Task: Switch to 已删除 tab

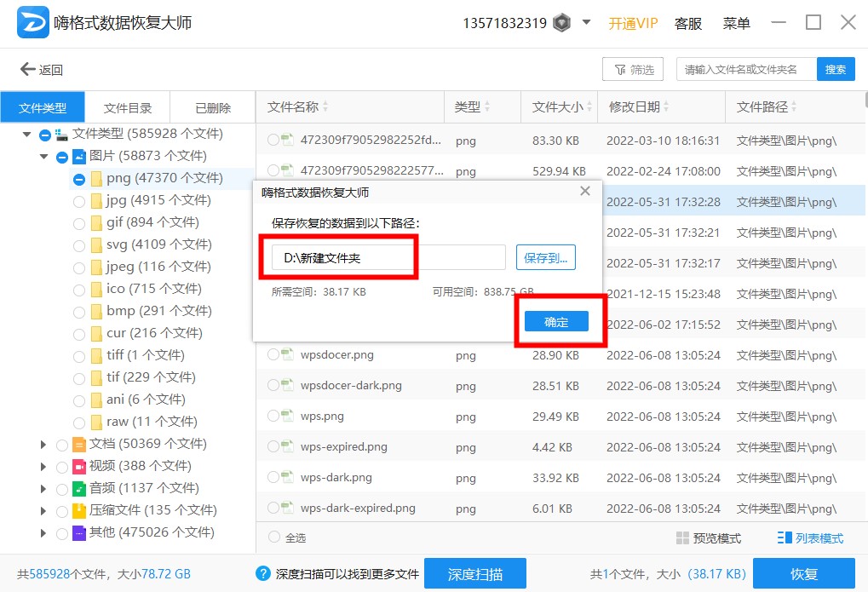Action: 213,107
